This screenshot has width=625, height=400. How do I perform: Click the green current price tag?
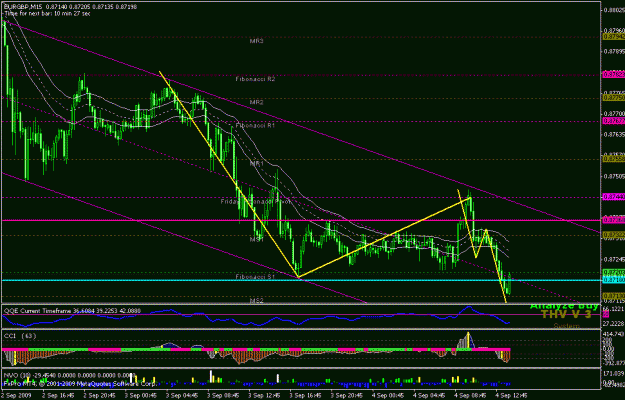pyautogui.click(x=613, y=273)
